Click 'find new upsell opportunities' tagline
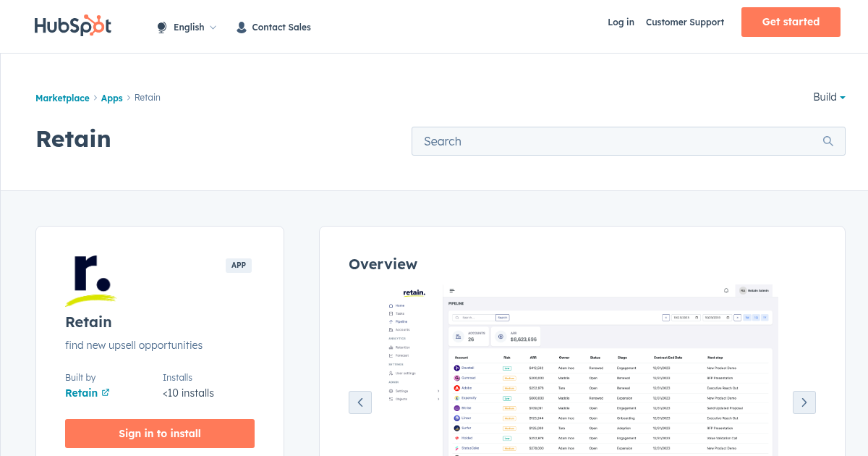 (134, 345)
